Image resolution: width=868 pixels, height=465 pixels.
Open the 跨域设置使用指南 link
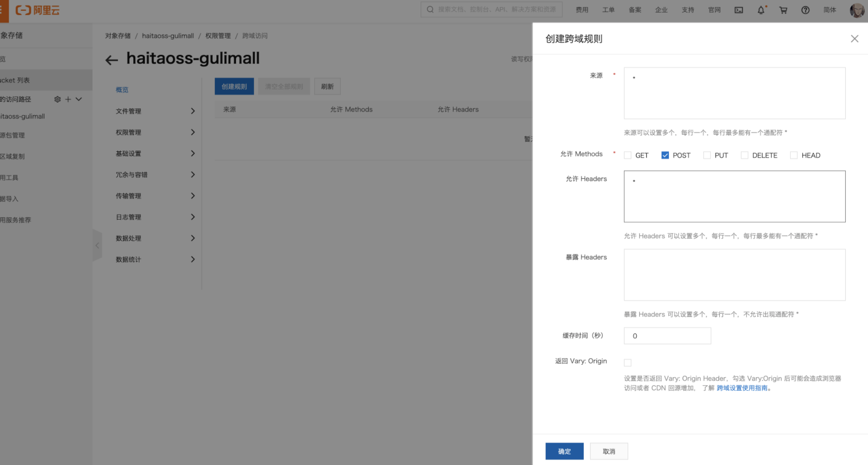742,388
